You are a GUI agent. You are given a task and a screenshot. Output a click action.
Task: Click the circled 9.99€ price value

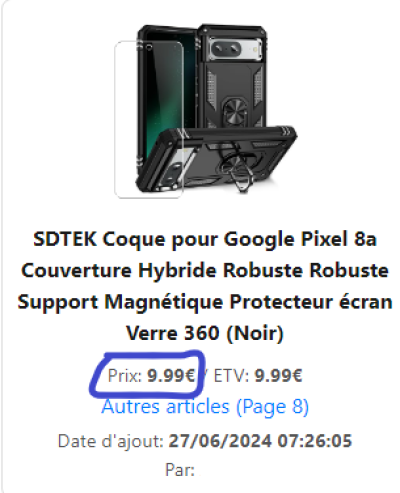171,376
